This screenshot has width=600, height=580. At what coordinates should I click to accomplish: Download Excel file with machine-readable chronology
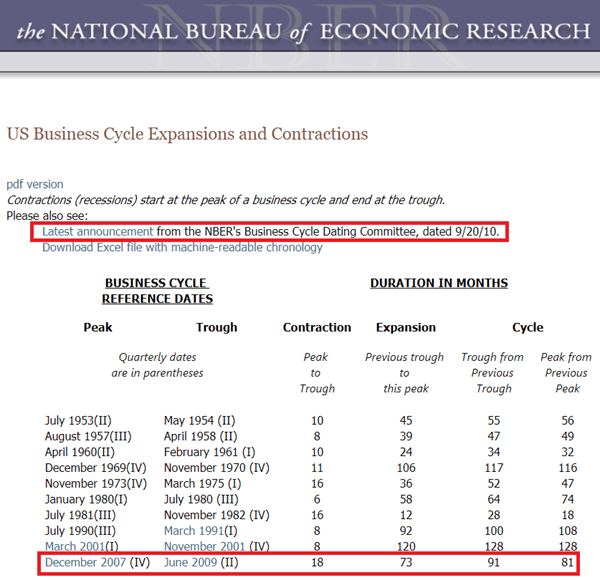pos(182,248)
